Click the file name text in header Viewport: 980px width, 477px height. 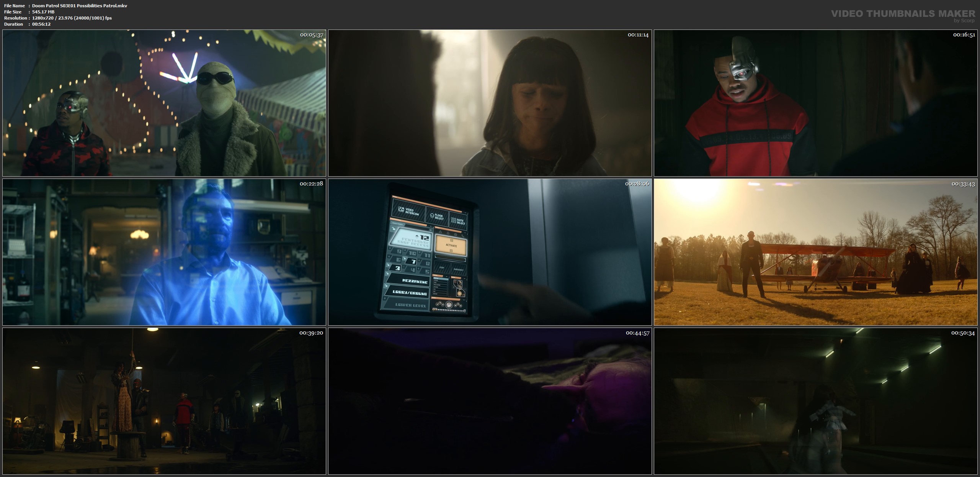click(79, 6)
